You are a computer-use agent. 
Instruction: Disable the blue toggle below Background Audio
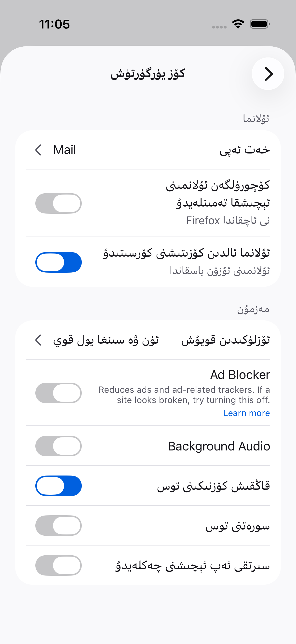(x=58, y=486)
